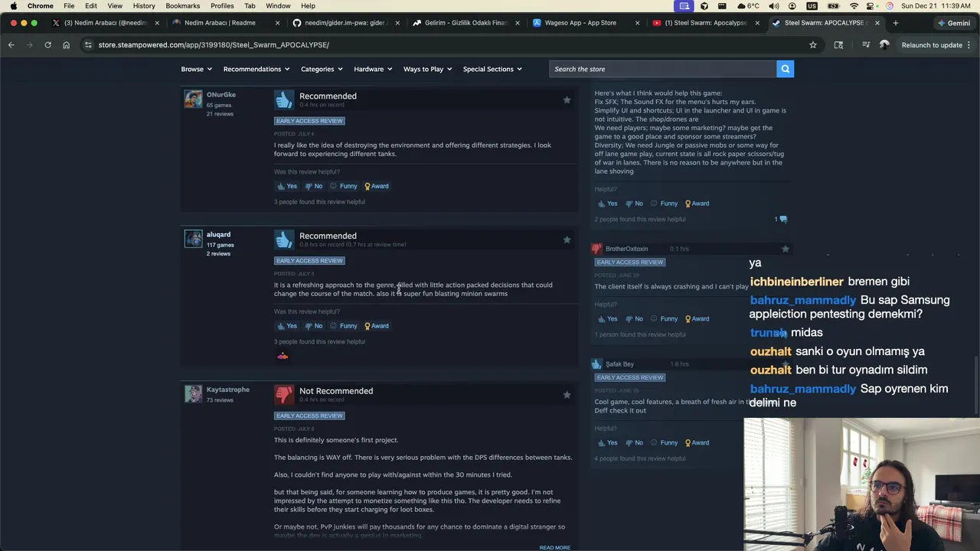The image size is (980, 551).
Task: Close the Wageso App tab
Action: 637,23
